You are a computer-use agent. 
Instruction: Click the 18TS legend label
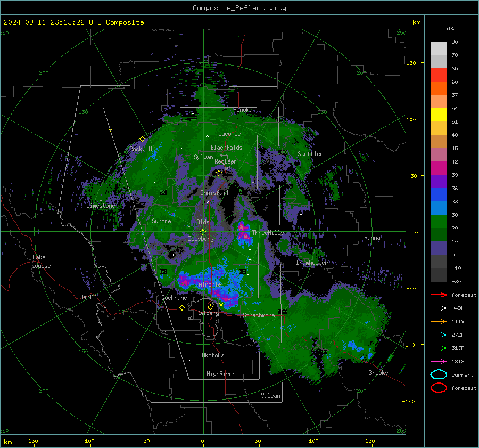[x=458, y=362]
